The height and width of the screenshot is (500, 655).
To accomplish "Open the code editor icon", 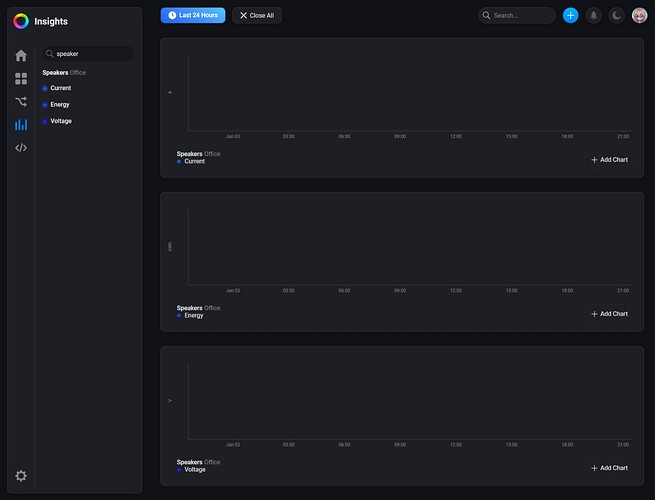I will point(21,147).
